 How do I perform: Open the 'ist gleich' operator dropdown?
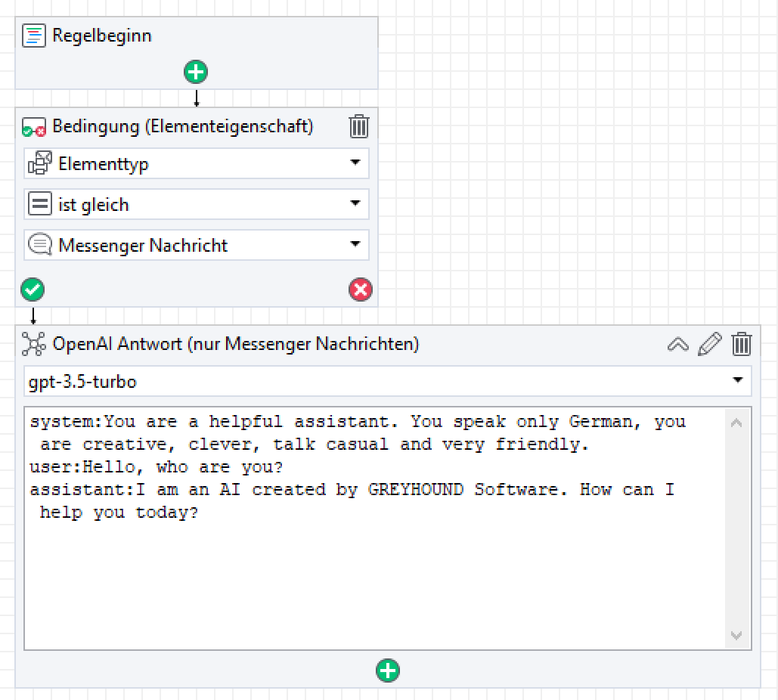click(x=197, y=204)
